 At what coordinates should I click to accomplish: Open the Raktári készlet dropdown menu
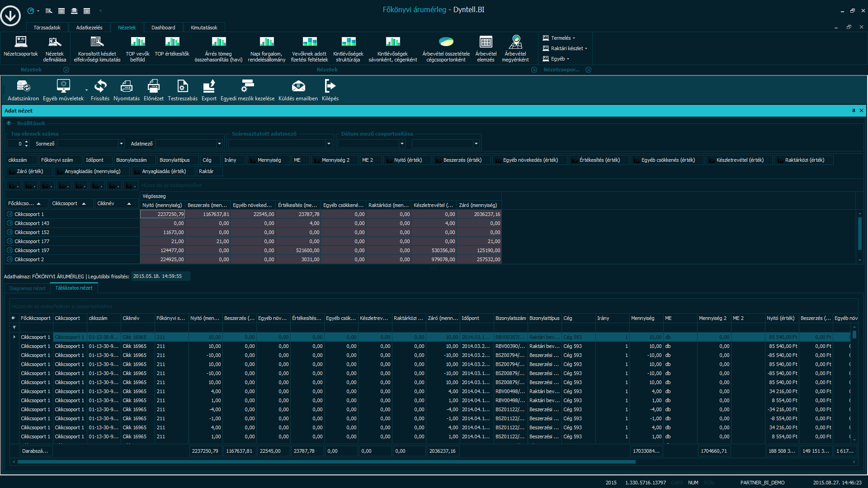(565, 48)
